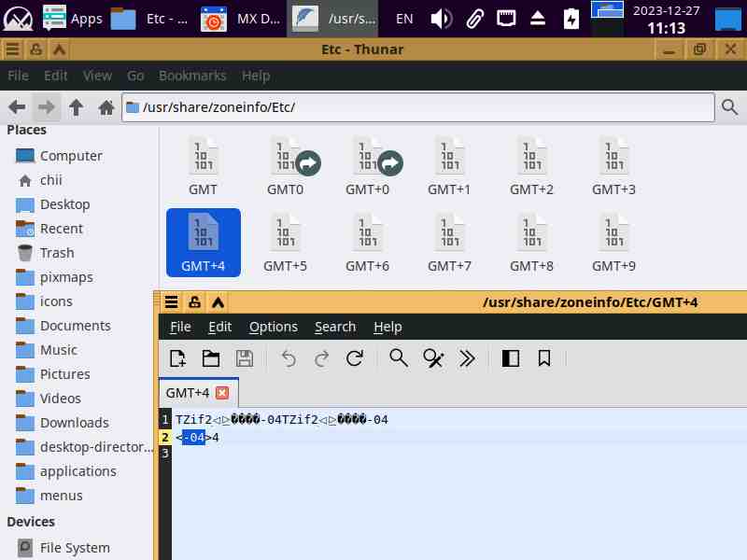Switch to Etc Thunar taskbar button

pyautogui.click(x=149, y=19)
